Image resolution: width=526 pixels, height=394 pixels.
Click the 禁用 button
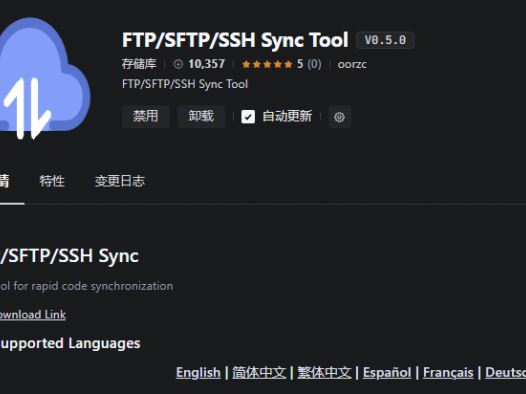(146, 116)
